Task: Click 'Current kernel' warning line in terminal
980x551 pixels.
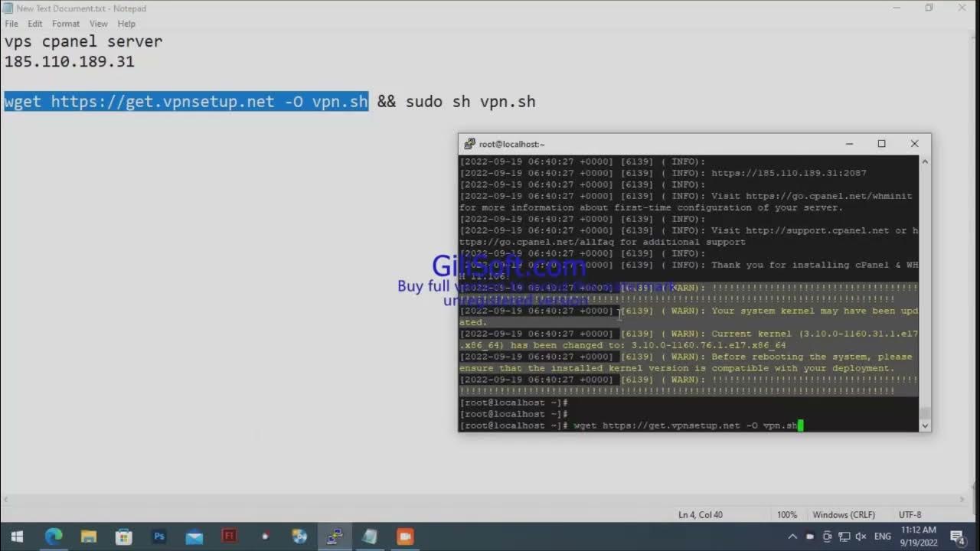Action: pyautogui.click(x=688, y=340)
